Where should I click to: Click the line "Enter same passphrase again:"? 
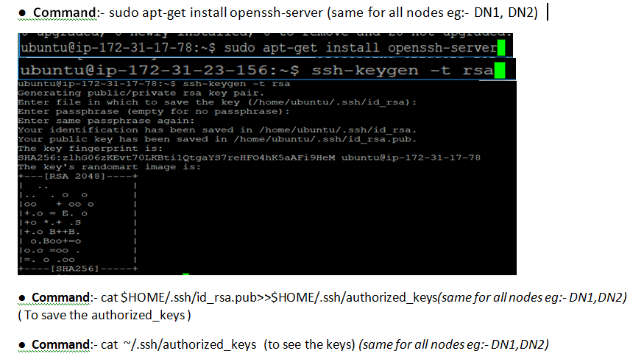[x=106, y=121]
